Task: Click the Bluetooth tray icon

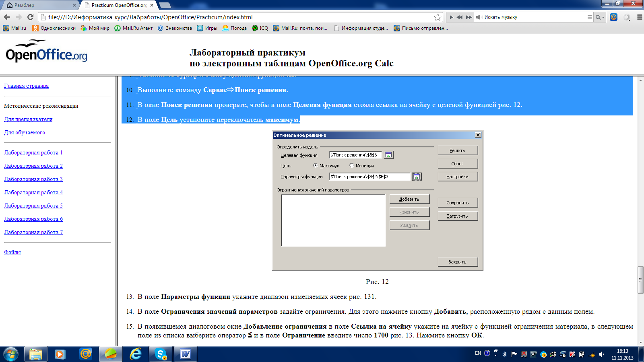Action: pyautogui.click(x=505, y=354)
